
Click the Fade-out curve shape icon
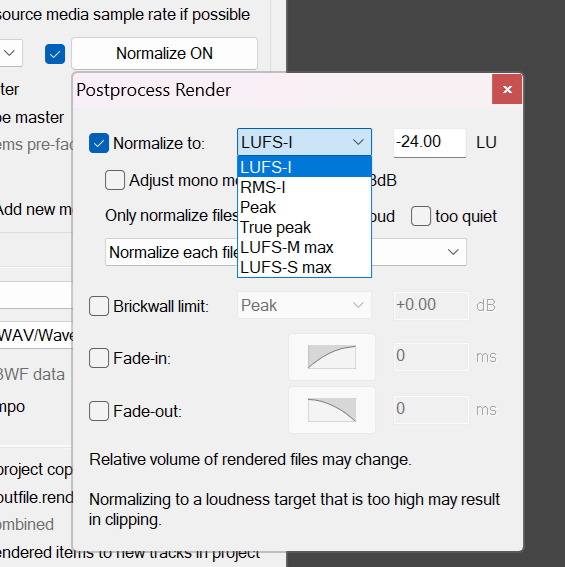[332, 410]
